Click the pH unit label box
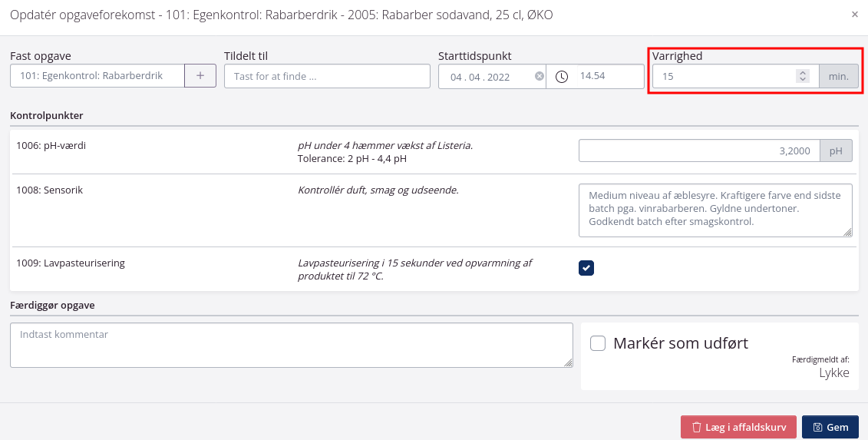The height and width of the screenshot is (440, 868). coord(836,151)
